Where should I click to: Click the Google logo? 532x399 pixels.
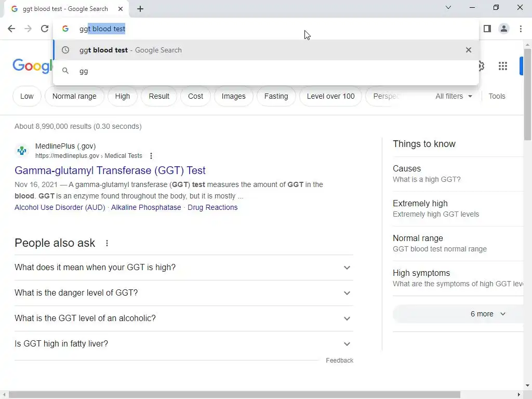pyautogui.click(x=33, y=66)
